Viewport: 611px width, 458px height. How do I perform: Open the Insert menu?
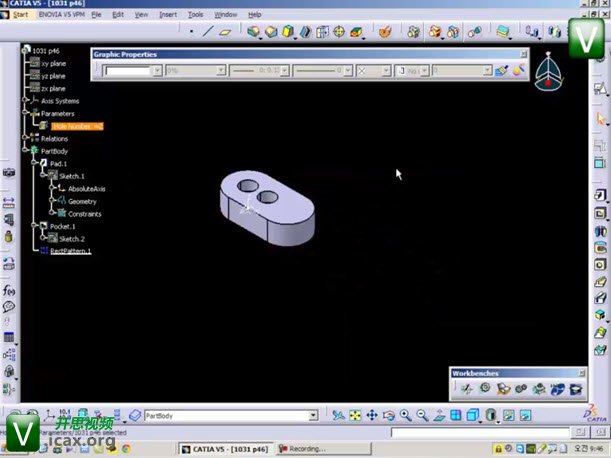pos(167,15)
